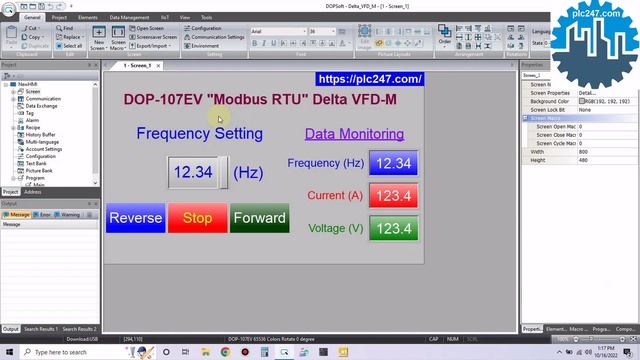This screenshot has height=360, width=640.
Task: Collapse the Program tree node
Action: (x=13, y=178)
